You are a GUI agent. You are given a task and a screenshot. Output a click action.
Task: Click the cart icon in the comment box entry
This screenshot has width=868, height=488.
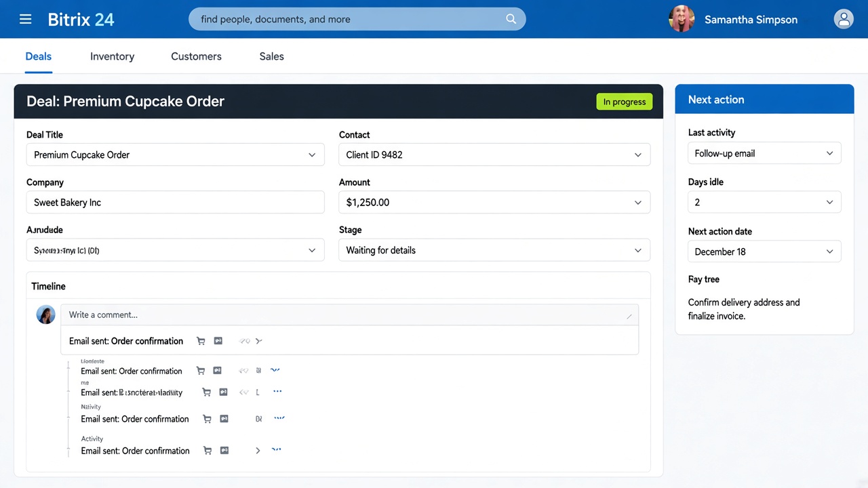click(201, 341)
